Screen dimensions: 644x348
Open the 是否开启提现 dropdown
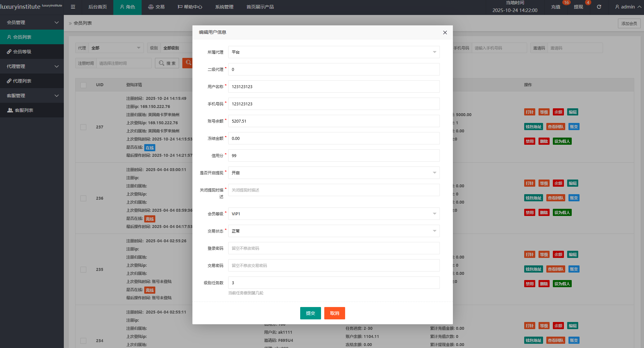334,173
